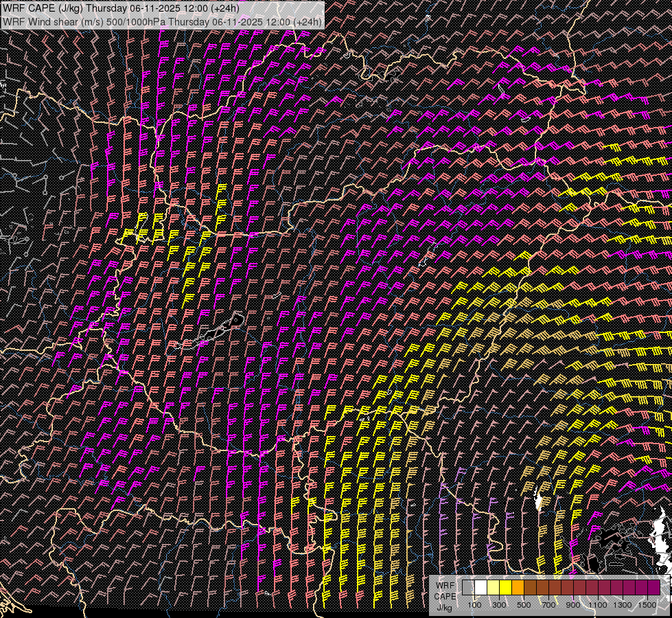Click the 300 value label in legend
This screenshot has height=618, width=672.
[x=499, y=605]
